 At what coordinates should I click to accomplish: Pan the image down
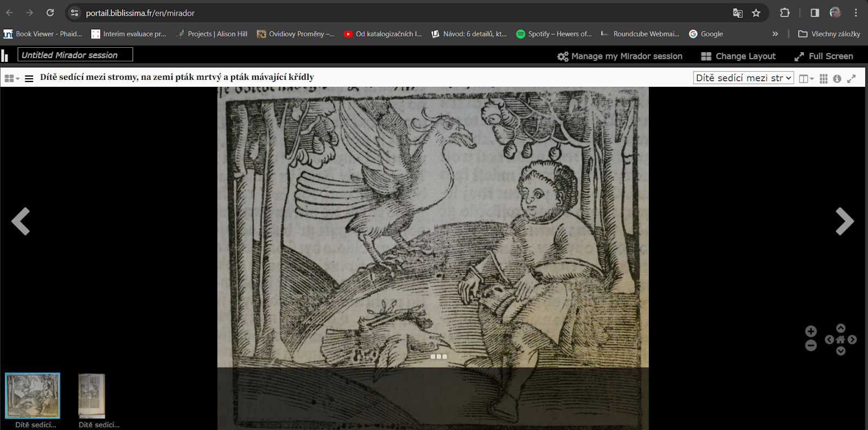(x=841, y=351)
